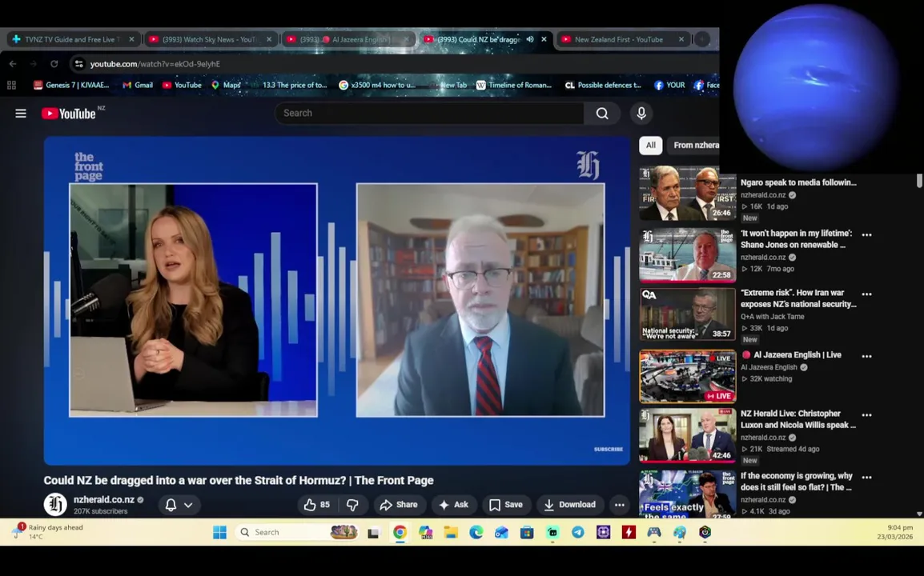Click the Subscribe watermark in video
Screen dimensions: 924x576
tap(609, 450)
